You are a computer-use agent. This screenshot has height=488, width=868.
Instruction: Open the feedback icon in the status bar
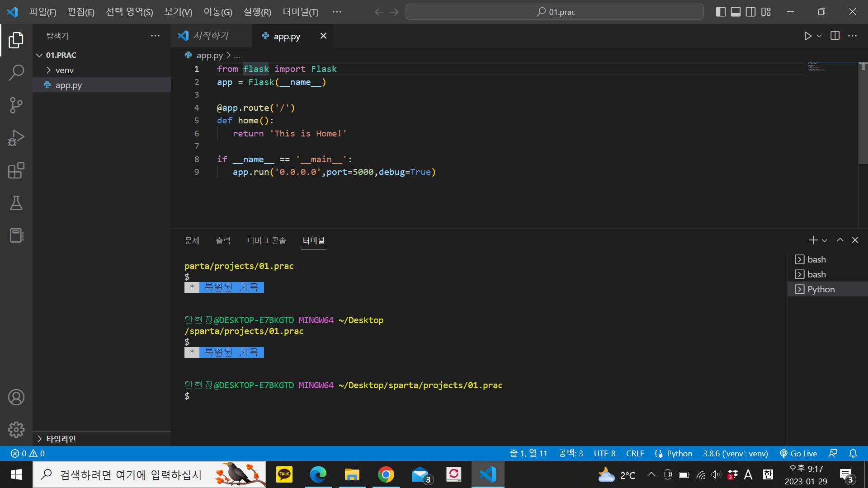833,453
